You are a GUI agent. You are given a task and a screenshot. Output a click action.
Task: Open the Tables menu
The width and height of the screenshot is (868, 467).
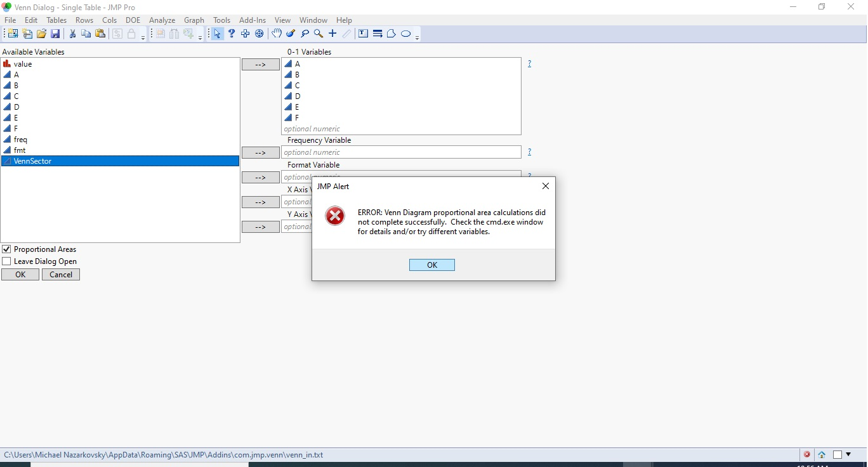tap(56, 20)
